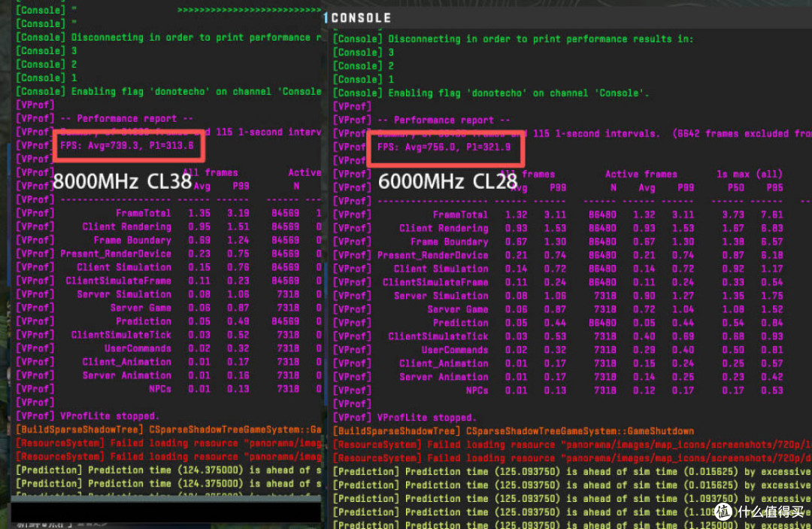Screen dimensions: 812x529
Task: Click the Prediction row with P99 0.44
Action: coord(558,322)
